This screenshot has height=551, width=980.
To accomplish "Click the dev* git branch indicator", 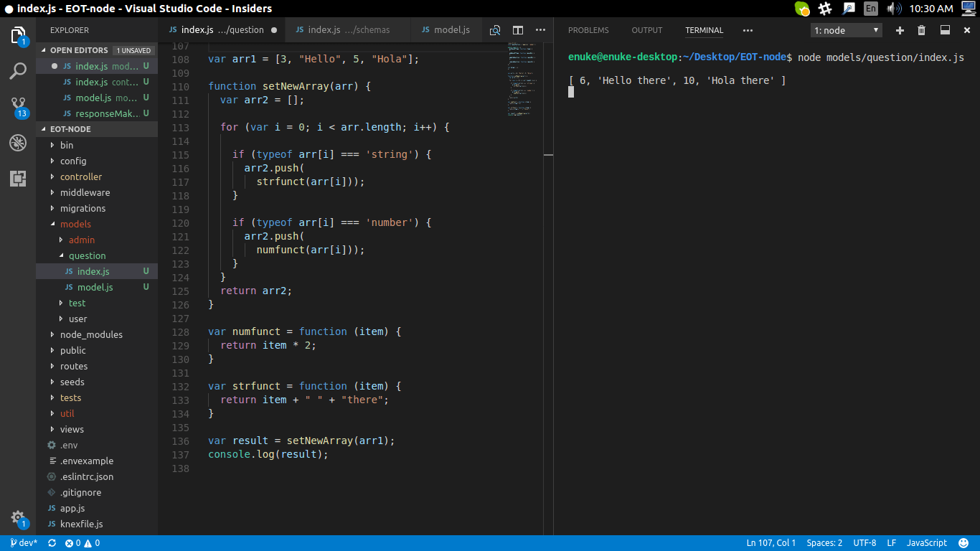I will click(x=24, y=543).
